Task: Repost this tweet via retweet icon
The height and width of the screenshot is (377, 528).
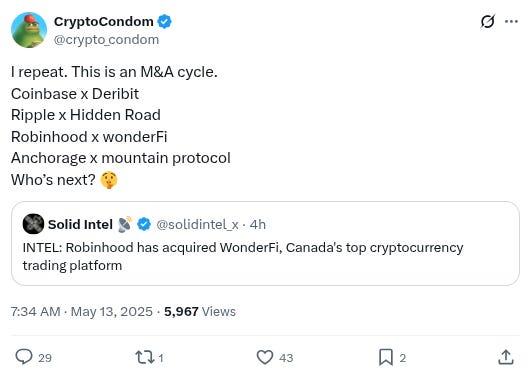Action: (x=144, y=357)
